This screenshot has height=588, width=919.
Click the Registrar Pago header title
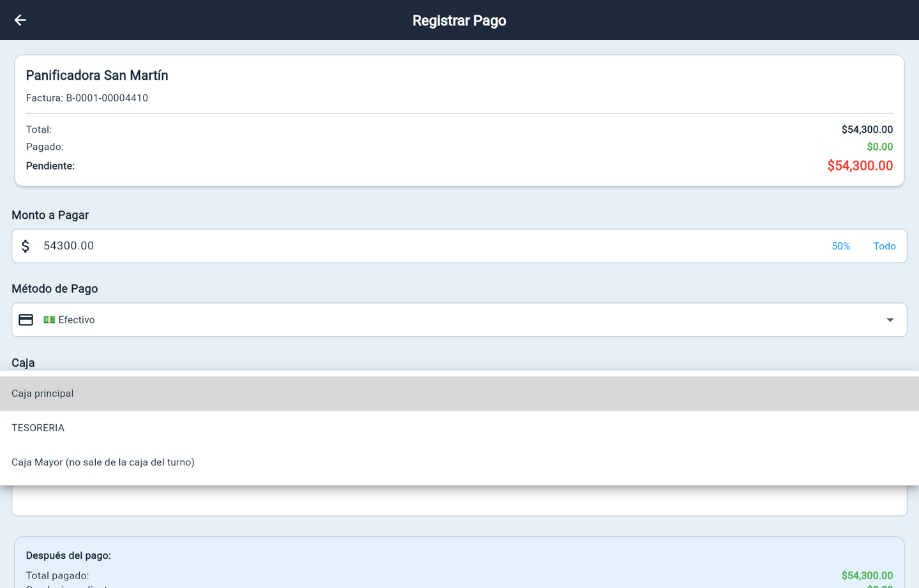click(x=459, y=20)
